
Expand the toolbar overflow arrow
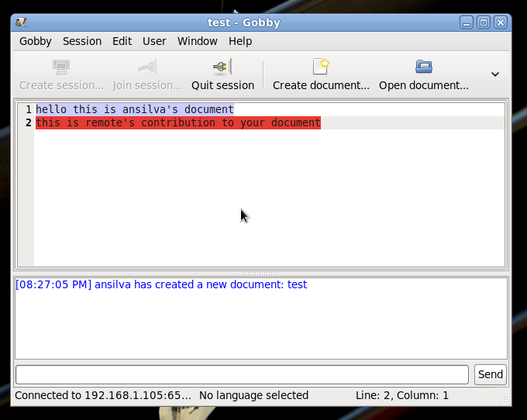(495, 74)
